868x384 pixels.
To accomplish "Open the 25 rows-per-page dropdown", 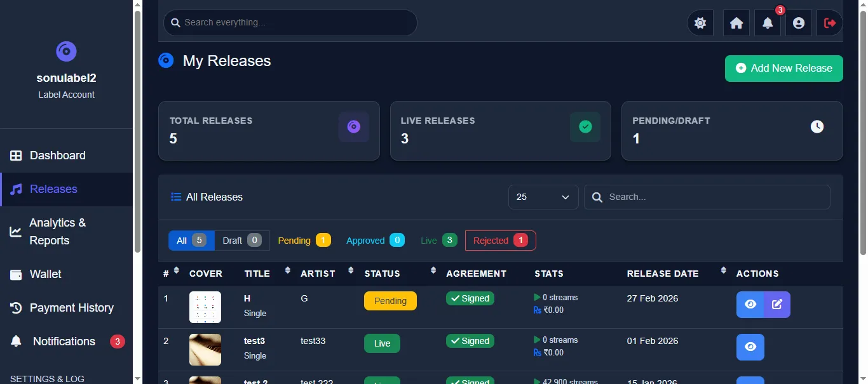I will [x=543, y=197].
